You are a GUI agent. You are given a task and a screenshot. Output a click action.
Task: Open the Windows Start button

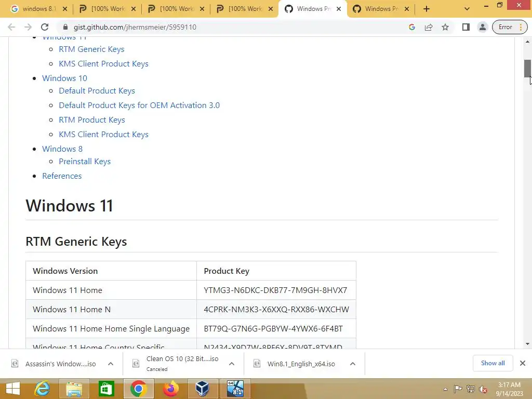[13, 389]
